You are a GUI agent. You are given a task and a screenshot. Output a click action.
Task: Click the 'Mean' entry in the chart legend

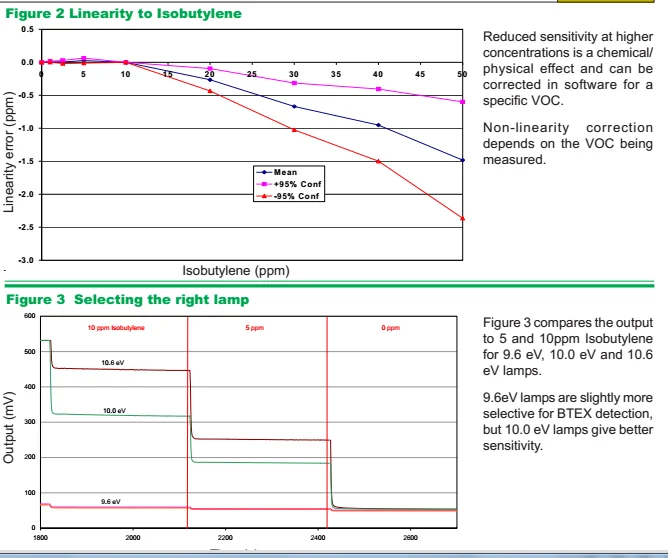tap(276, 172)
